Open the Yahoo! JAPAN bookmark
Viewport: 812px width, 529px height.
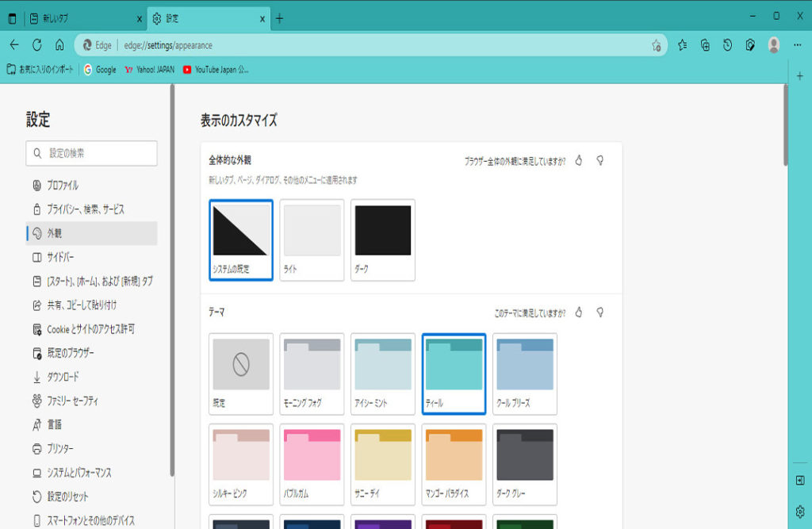149,70
